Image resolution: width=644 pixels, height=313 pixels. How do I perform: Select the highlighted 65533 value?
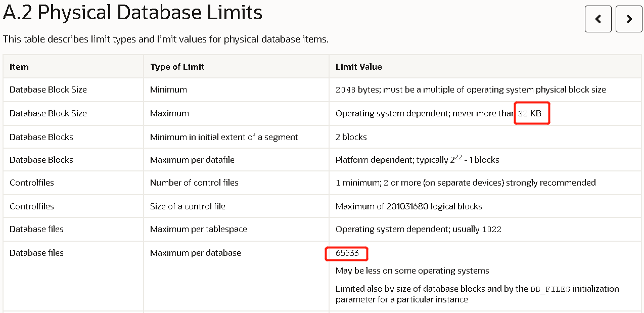[x=347, y=253]
